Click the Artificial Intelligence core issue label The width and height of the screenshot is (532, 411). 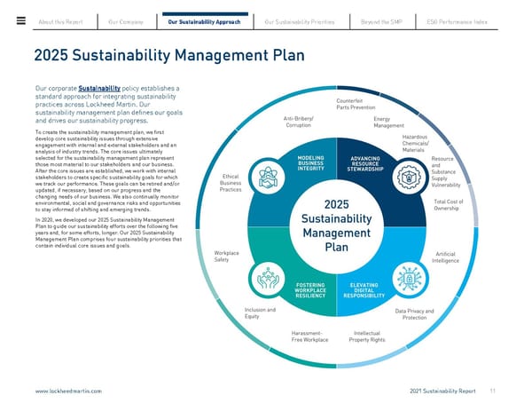pos(445,257)
